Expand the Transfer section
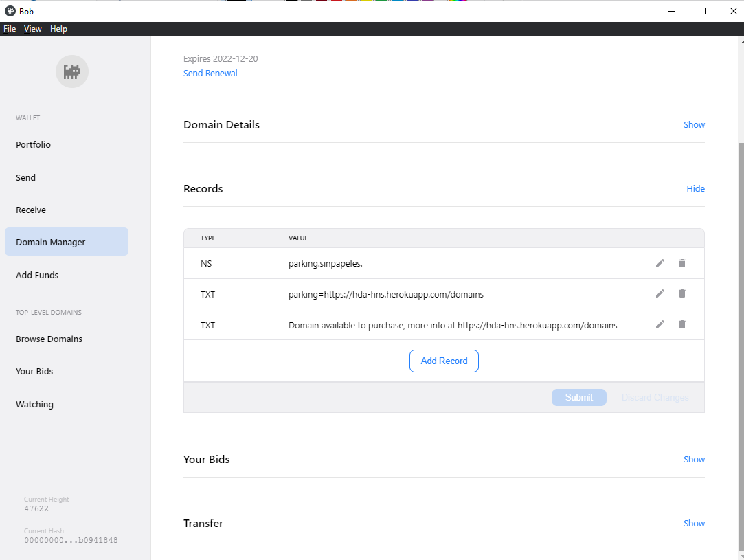Viewport: 744px width, 560px height. [x=694, y=524]
